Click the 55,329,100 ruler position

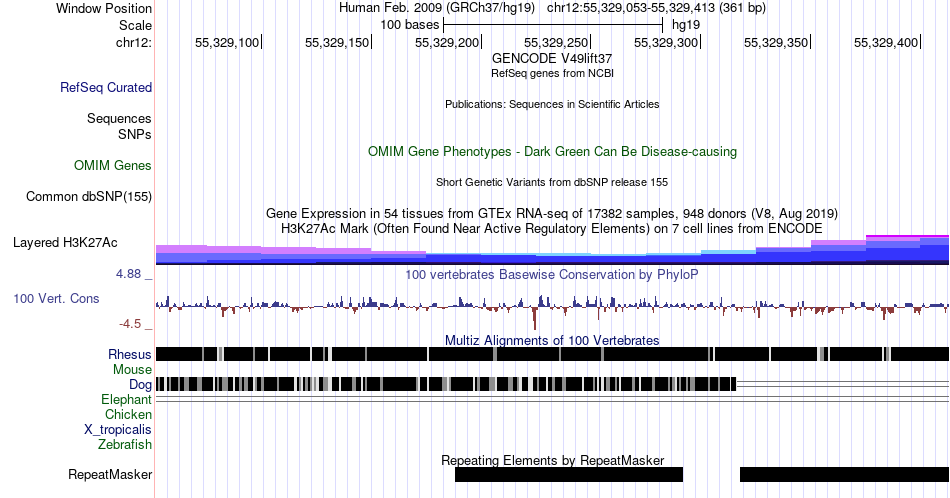click(228, 42)
